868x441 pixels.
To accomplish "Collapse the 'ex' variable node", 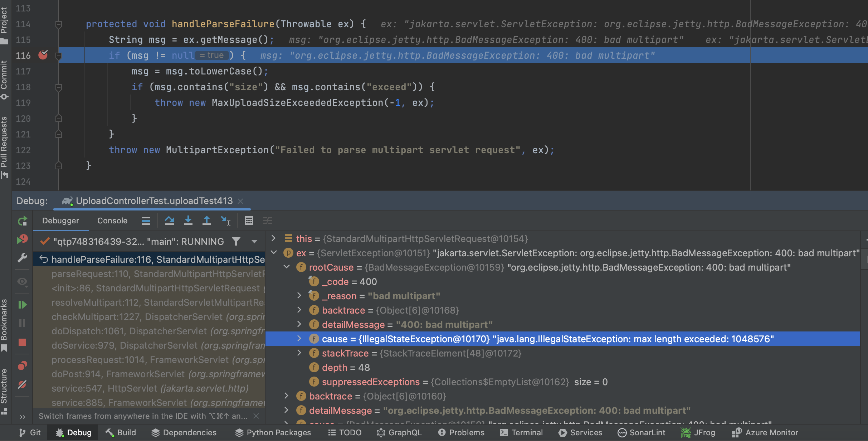I will [x=274, y=253].
